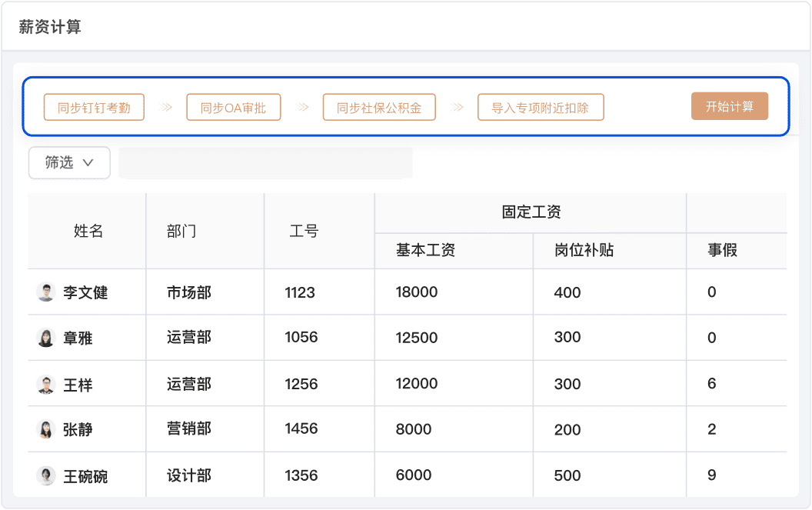Image resolution: width=812 pixels, height=510 pixels.
Task: Click the arrows before 导入专项附近扣除
Action: point(458,107)
